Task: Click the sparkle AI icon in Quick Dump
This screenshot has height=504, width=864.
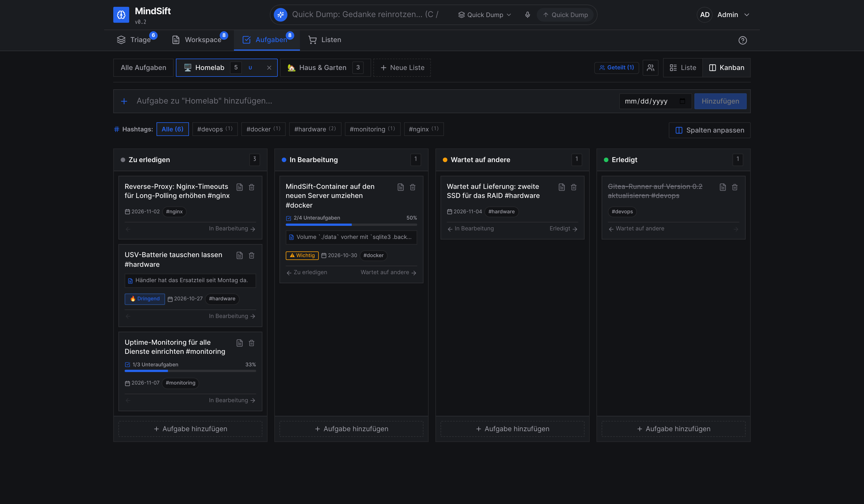Action: point(280,15)
